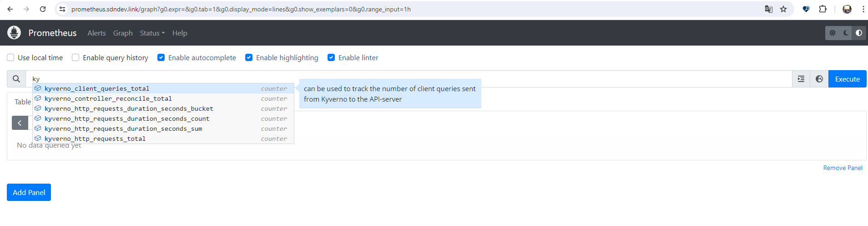
Task: Pick kyverno_http_requests_duration_seconds_count suggestion
Action: pos(163,118)
